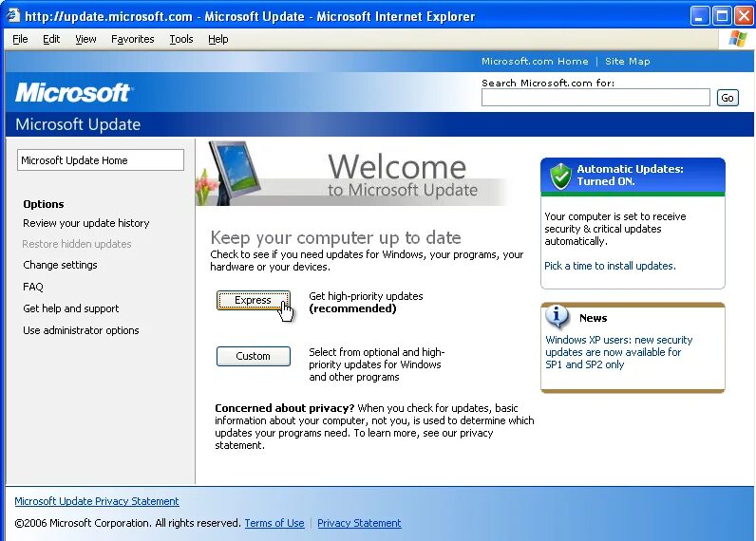Open the FAQ link
Viewport: 756px width, 541px height.
pyautogui.click(x=33, y=287)
